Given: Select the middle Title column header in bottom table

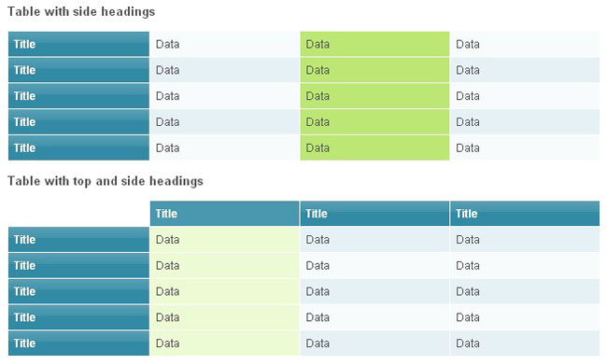Looking at the screenshot, I should (x=374, y=214).
